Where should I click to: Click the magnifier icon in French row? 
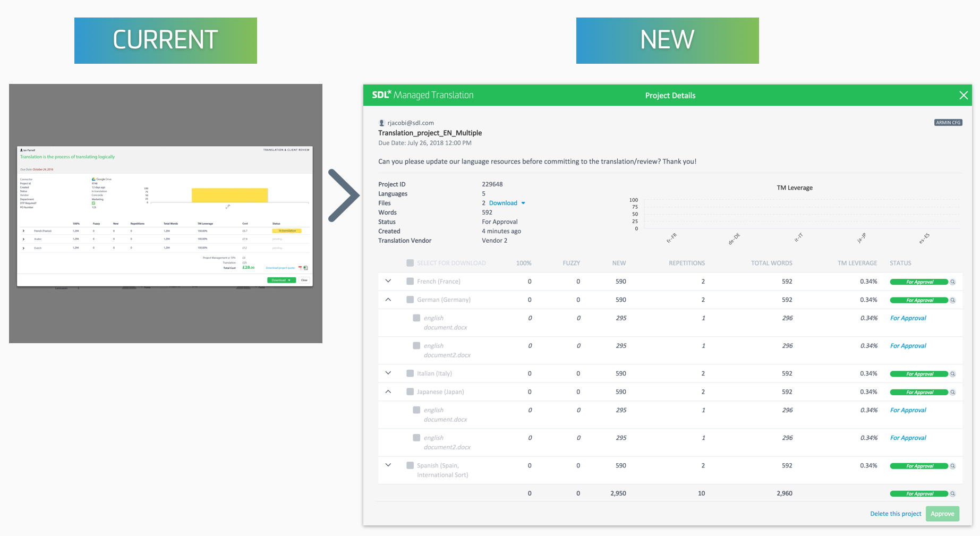tap(953, 282)
